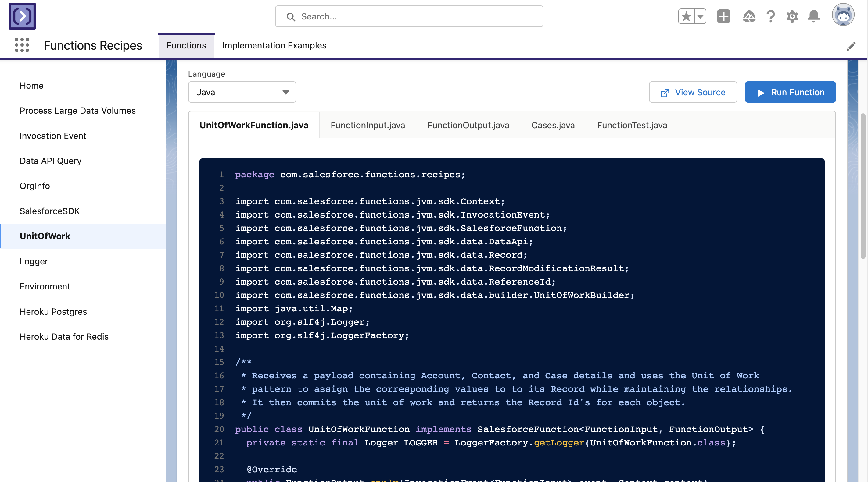868x482 pixels.
Task: Click the public class UnitOfWorkFunction line
Action: click(500, 429)
